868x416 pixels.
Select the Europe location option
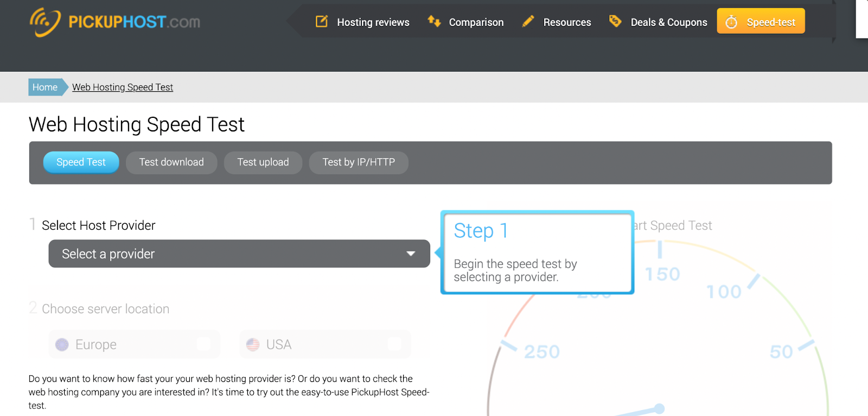135,344
